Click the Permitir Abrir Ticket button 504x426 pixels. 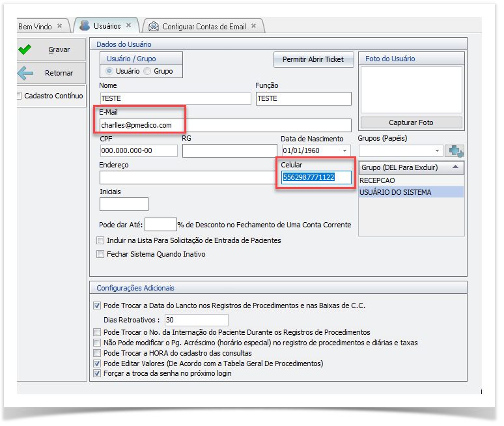(x=313, y=59)
